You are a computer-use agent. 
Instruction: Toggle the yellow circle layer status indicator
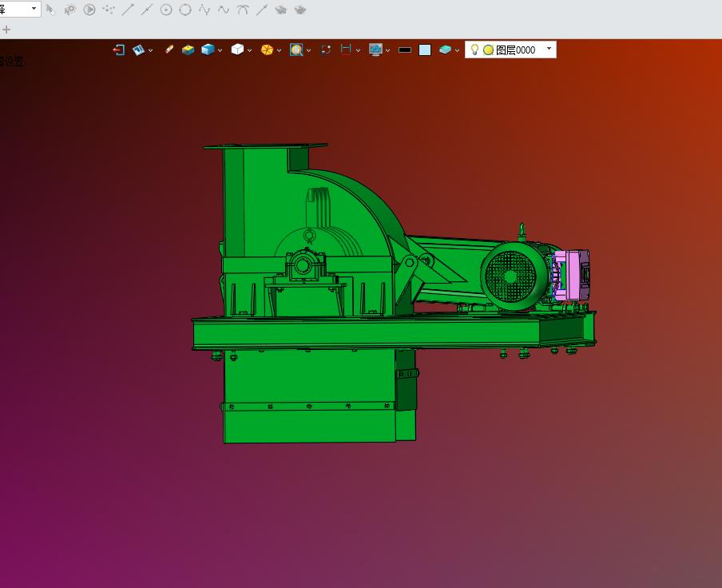click(x=488, y=50)
